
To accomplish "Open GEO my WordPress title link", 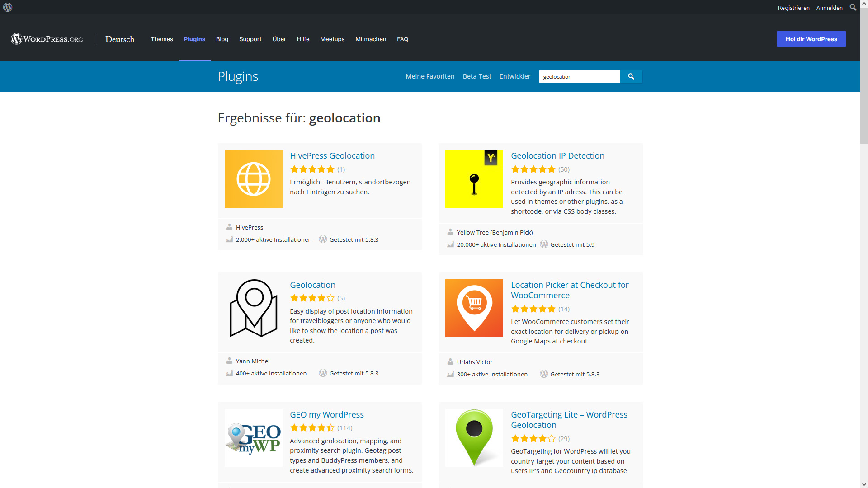I will (327, 414).
